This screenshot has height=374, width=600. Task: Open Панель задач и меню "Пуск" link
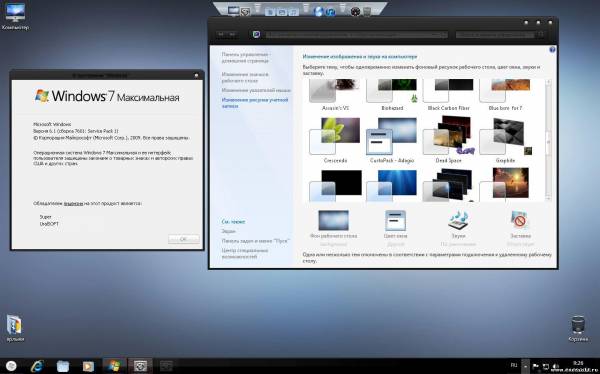tap(256, 241)
